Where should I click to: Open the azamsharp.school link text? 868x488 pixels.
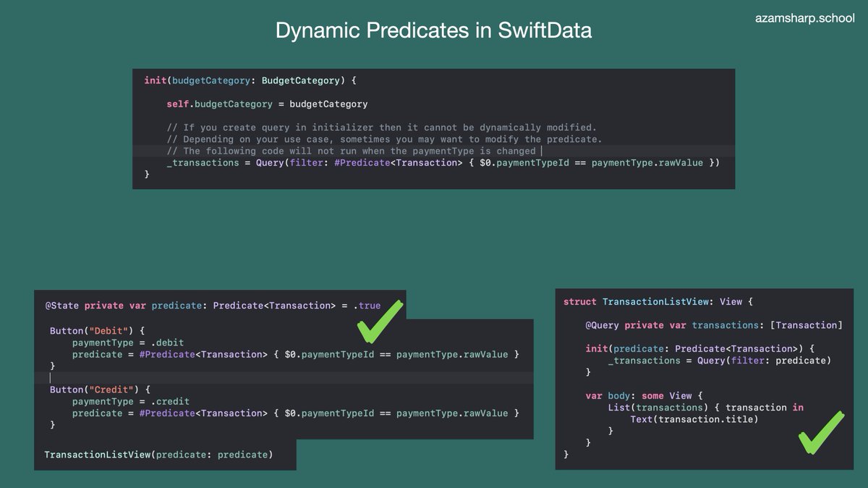[x=804, y=18]
